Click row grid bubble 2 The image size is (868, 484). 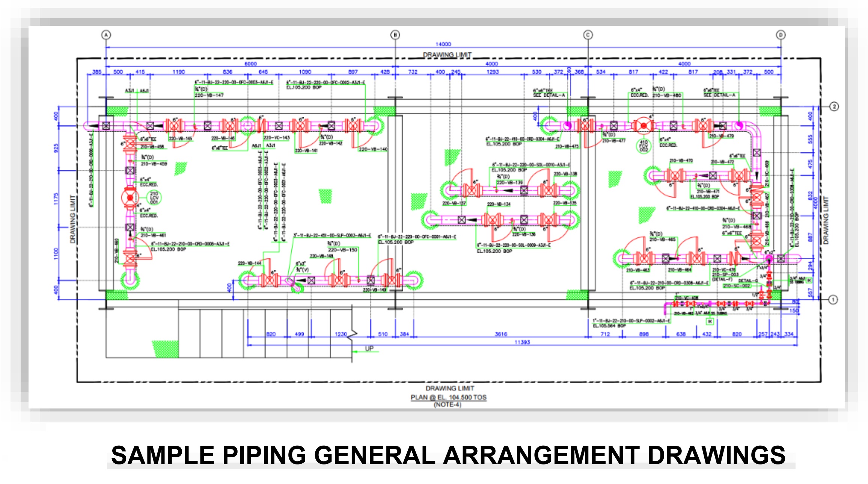tap(834, 107)
